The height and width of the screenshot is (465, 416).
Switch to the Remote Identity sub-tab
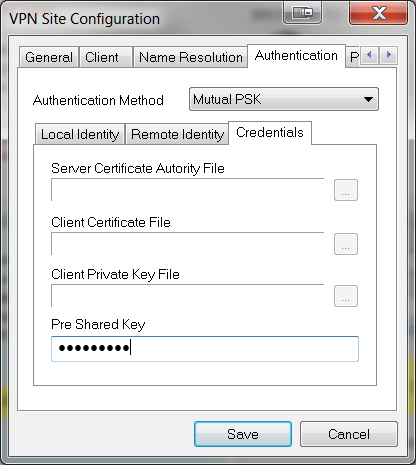click(x=177, y=134)
